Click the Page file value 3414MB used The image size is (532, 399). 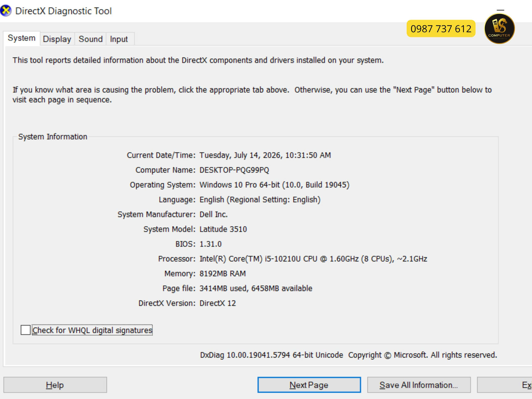click(256, 288)
